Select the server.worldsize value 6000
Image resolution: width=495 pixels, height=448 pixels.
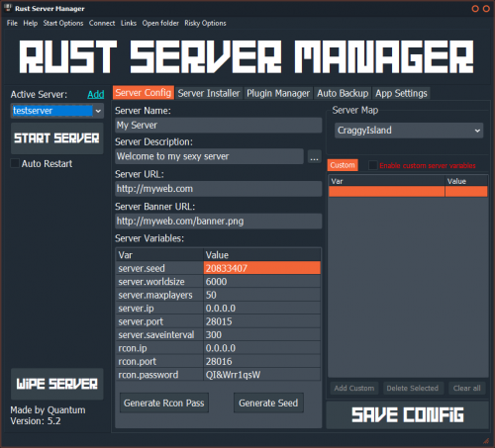pyautogui.click(x=262, y=282)
